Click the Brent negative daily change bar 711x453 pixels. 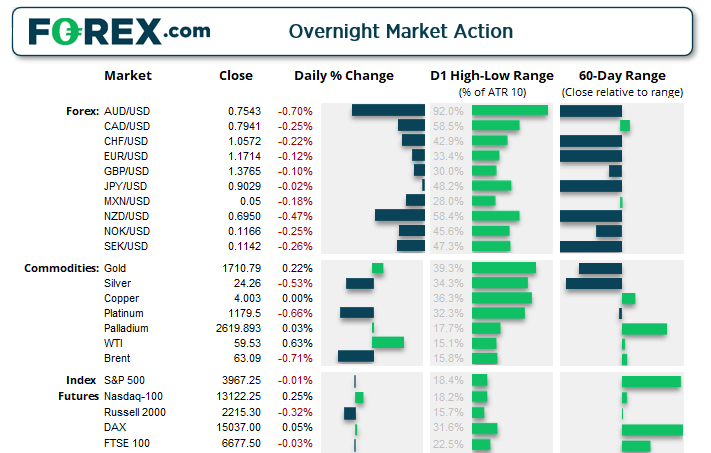coord(355,357)
